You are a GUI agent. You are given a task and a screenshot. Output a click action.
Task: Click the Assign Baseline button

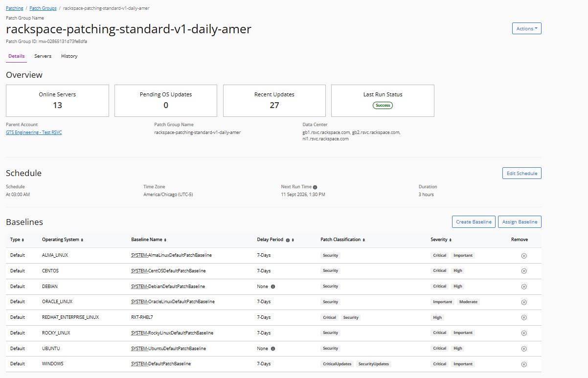[x=520, y=222]
